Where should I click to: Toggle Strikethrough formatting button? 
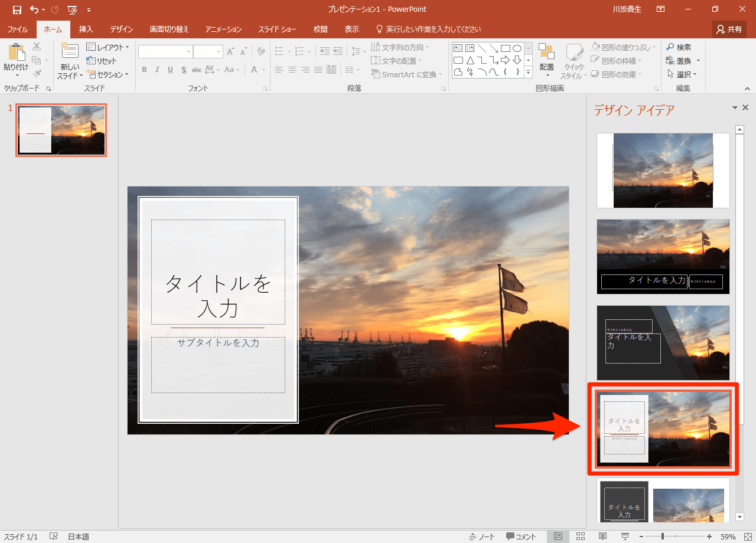point(197,70)
